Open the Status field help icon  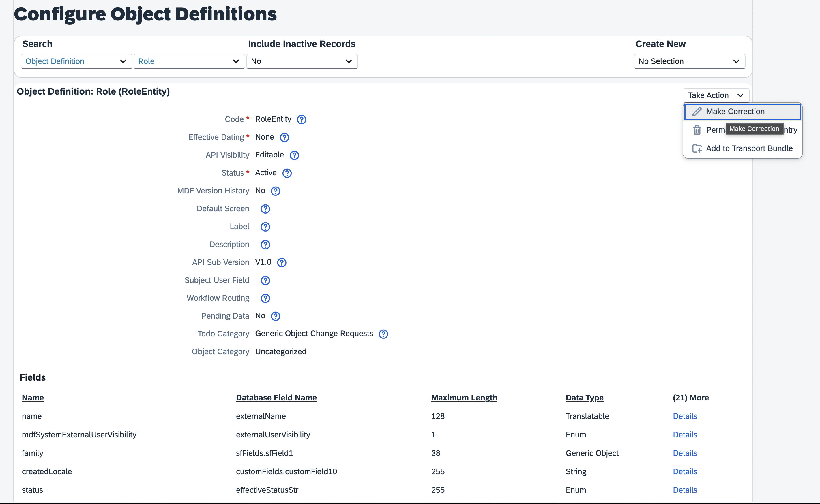pyautogui.click(x=287, y=173)
